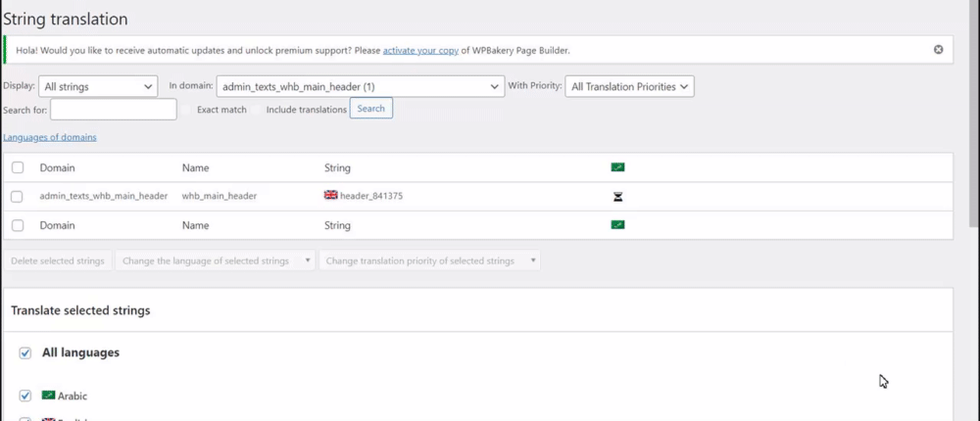This screenshot has width=980, height=421.
Task: Open the Translation Priorities dropdown
Action: tap(630, 87)
